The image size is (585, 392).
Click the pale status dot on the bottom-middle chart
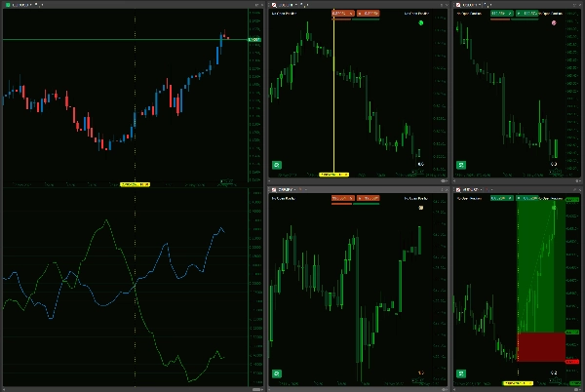point(421,208)
